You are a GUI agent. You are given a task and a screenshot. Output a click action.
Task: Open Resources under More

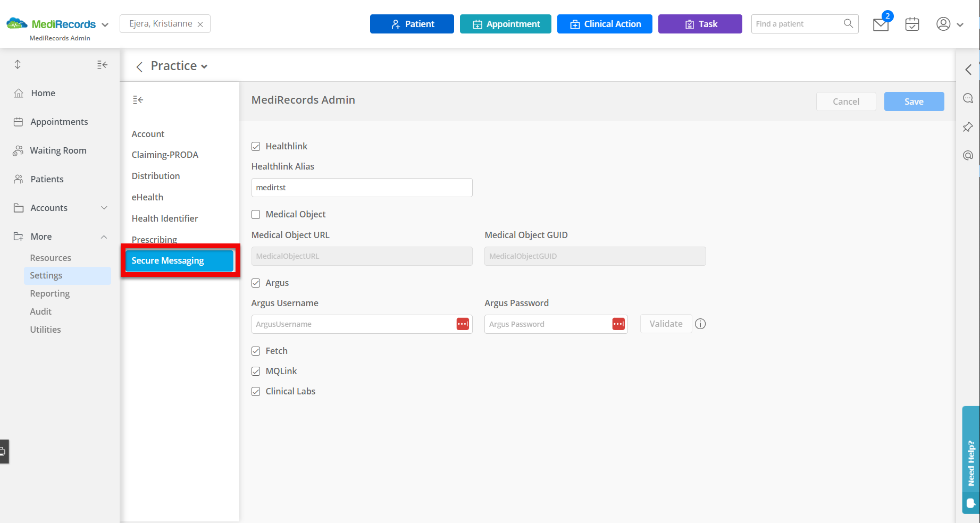[x=51, y=258]
